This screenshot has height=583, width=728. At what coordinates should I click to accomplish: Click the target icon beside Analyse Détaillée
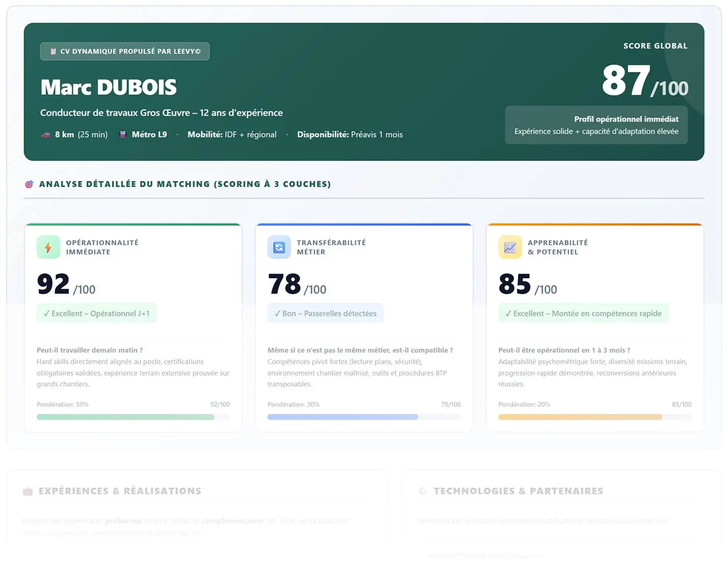click(x=29, y=184)
